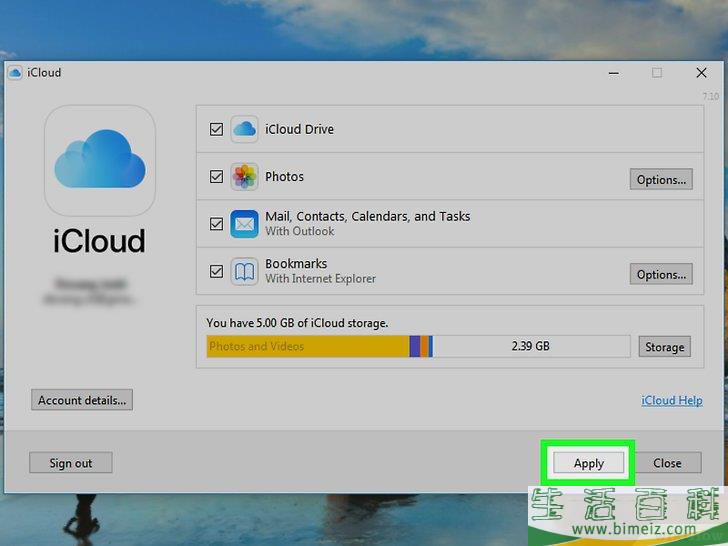728x546 pixels.
Task: Toggle the Bookmarks checkbox
Action: pyautogui.click(x=216, y=271)
